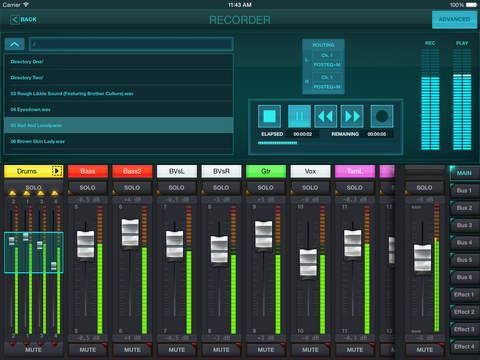This screenshot has height=360, width=480.
Task: Mute the Vox channel
Action: coord(310,350)
